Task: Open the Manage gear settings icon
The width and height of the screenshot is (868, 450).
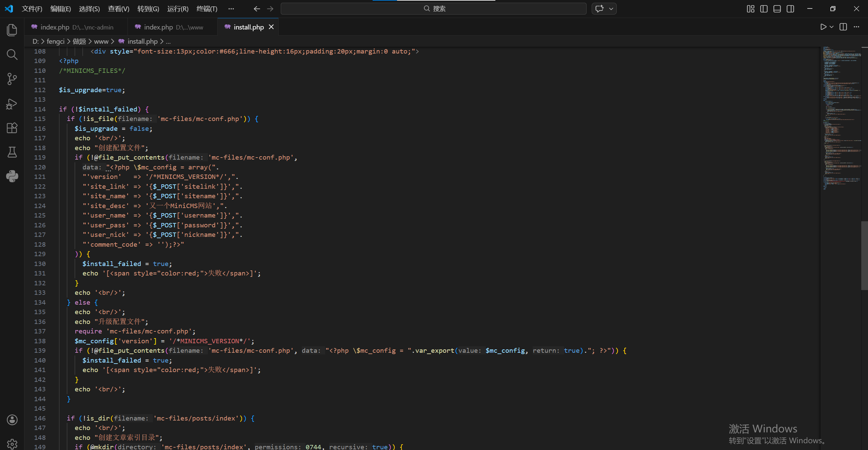Action: [x=12, y=444]
